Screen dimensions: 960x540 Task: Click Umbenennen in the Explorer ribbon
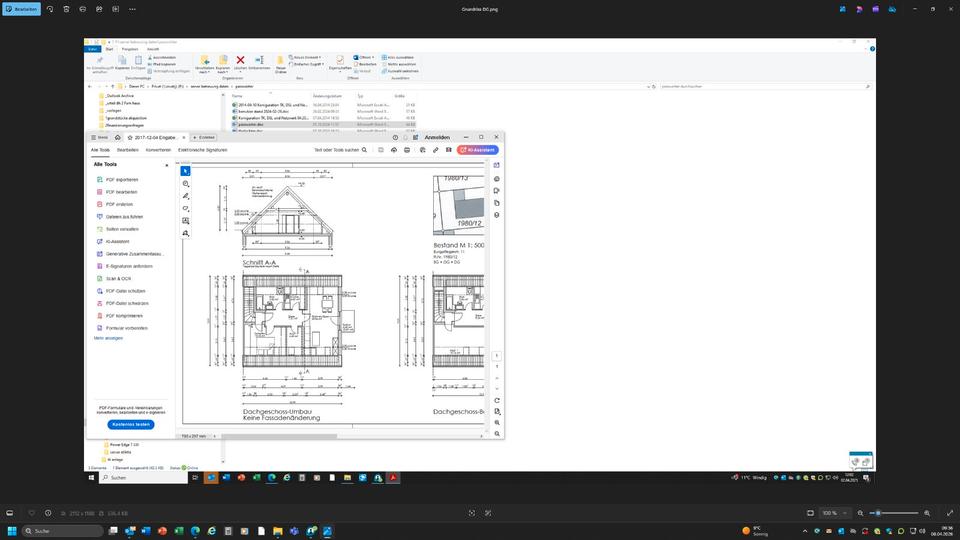click(259, 62)
